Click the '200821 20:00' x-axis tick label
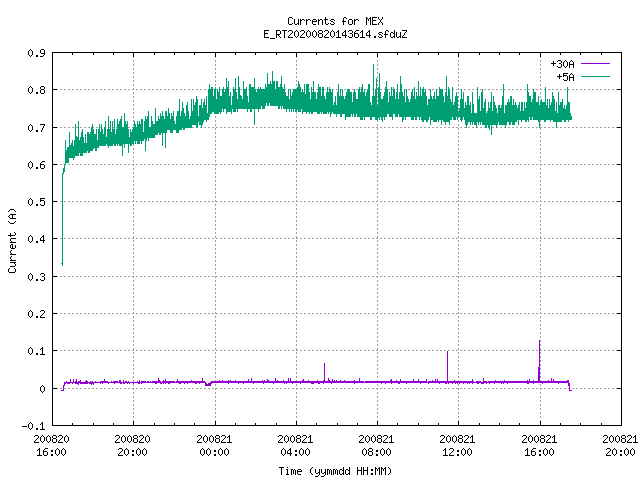The image size is (640, 480). pos(620,446)
